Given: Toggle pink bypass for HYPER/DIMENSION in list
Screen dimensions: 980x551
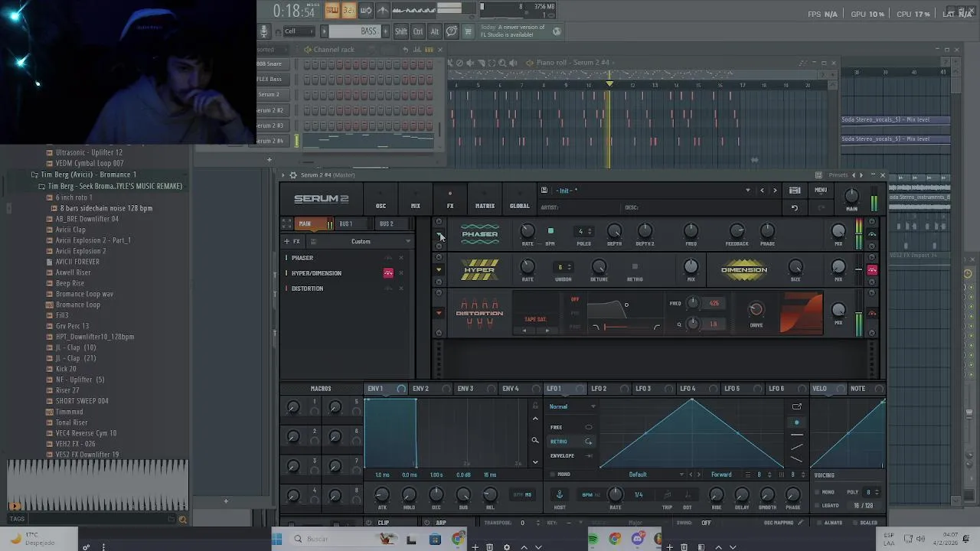Looking at the screenshot, I should tap(388, 273).
